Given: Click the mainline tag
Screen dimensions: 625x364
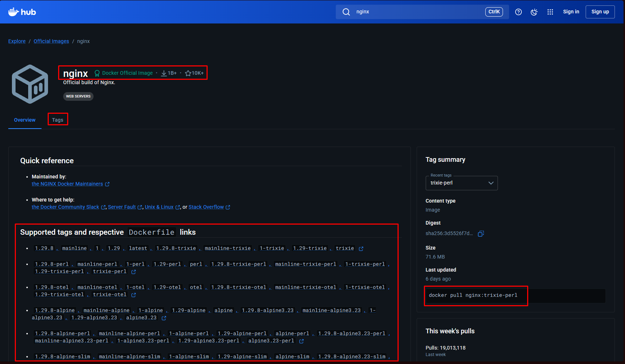Looking at the screenshot, I should click(74, 248).
